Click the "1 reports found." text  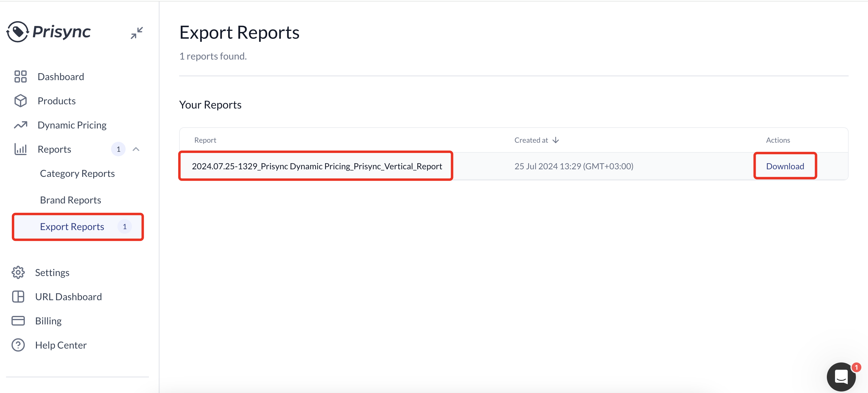(x=213, y=56)
